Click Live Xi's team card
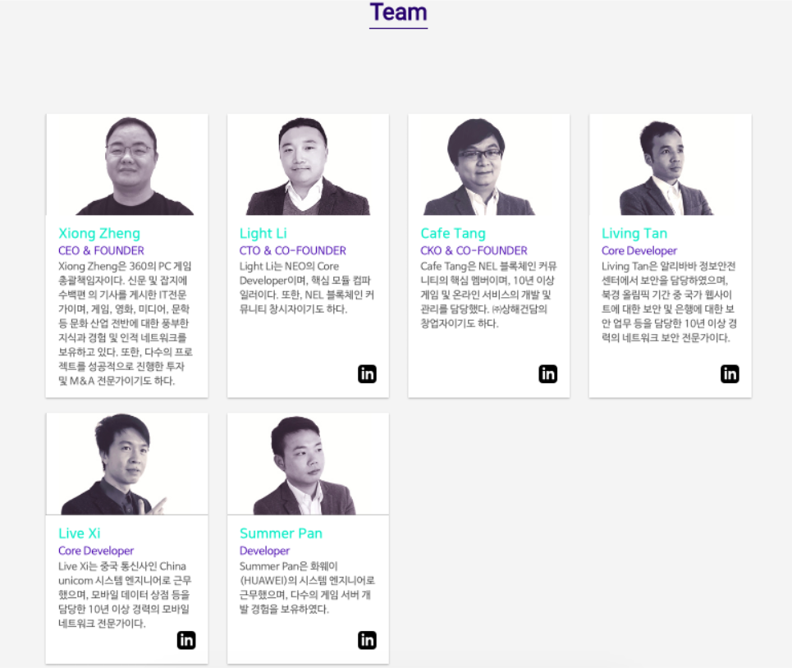 [126, 537]
